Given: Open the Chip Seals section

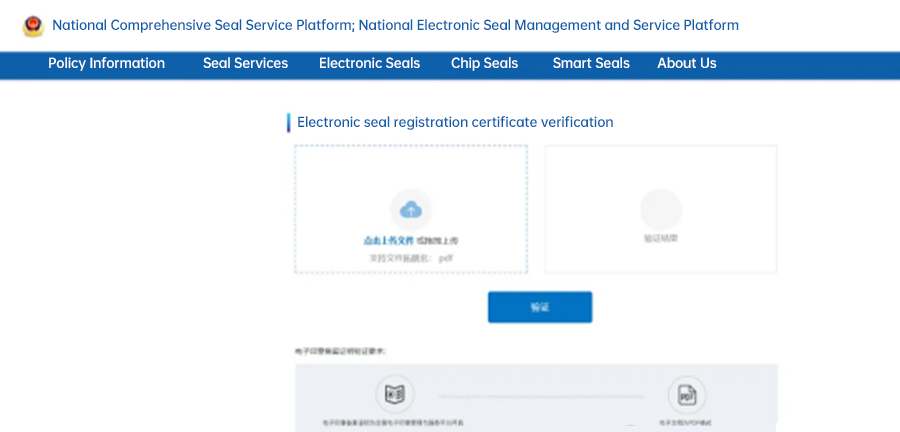Looking at the screenshot, I should click(484, 63).
